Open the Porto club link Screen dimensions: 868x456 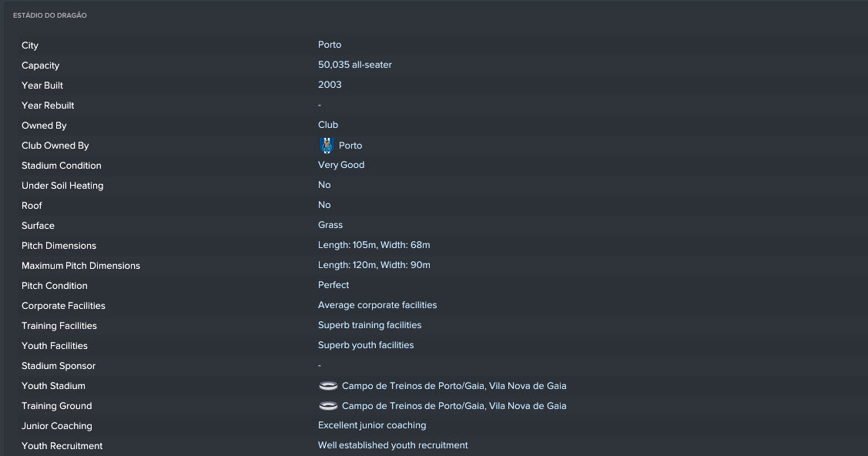coord(350,146)
